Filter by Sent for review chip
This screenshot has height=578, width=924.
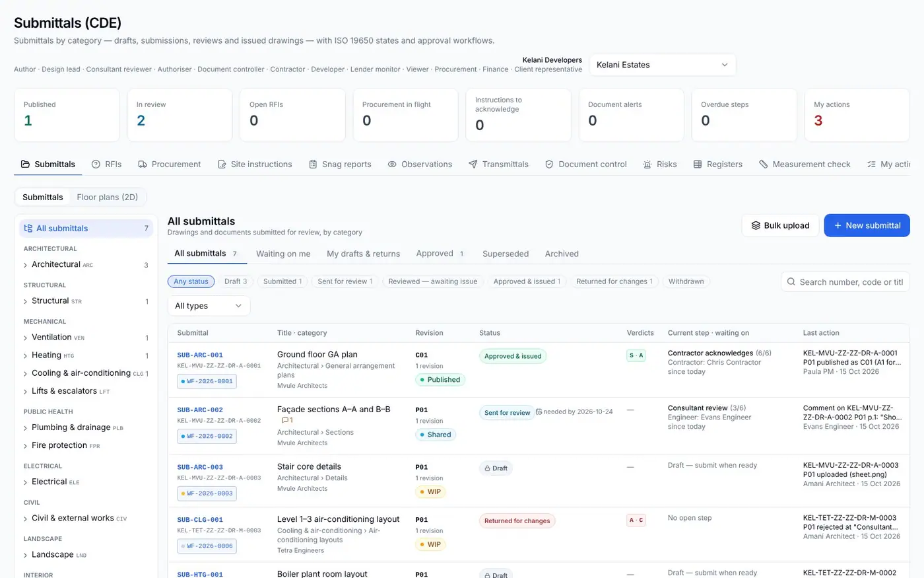click(345, 281)
